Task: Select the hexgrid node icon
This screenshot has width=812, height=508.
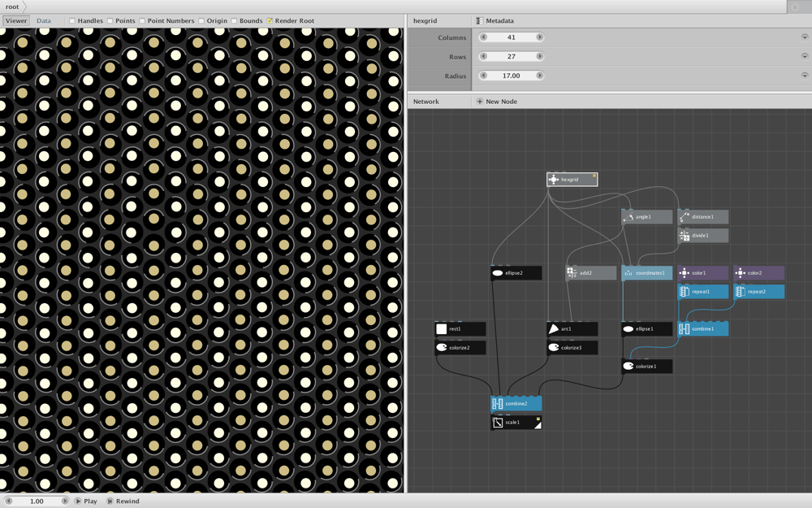Action: pyautogui.click(x=554, y=180)
